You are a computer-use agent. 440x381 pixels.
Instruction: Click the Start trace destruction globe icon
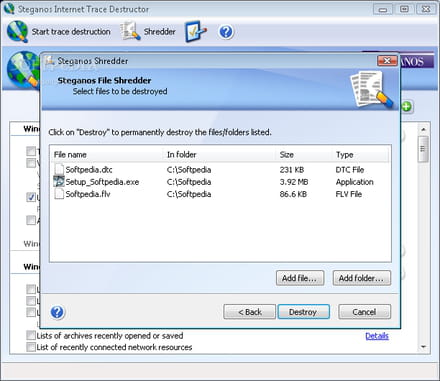point(17,32)
